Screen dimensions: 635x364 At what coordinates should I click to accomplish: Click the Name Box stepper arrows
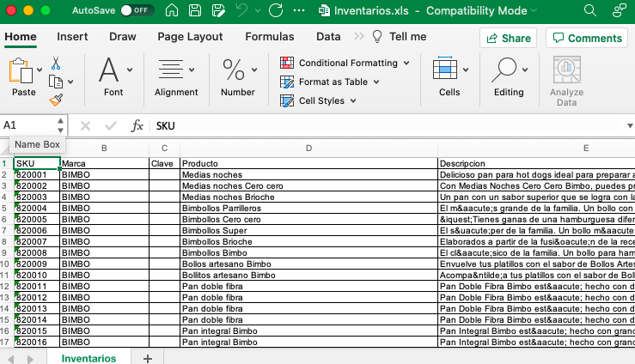[60, 125]
